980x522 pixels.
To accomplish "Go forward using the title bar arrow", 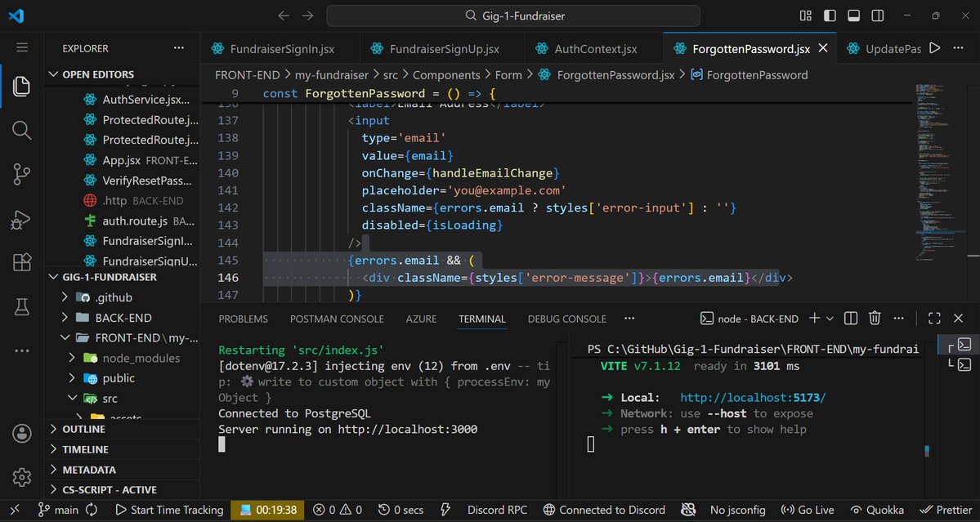I will [x=307, y=16].
